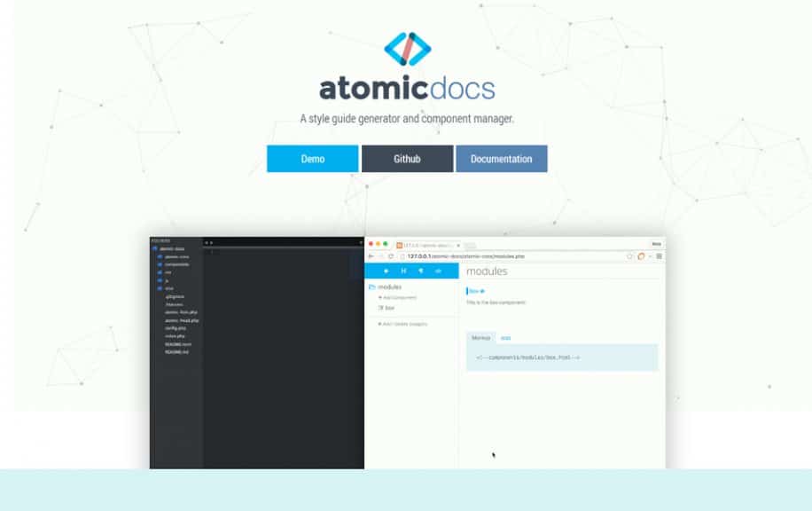Viewport: 812px width, 511px height.
Task: Click the second icon in the blue toolbar
Action: coord(405,271)
